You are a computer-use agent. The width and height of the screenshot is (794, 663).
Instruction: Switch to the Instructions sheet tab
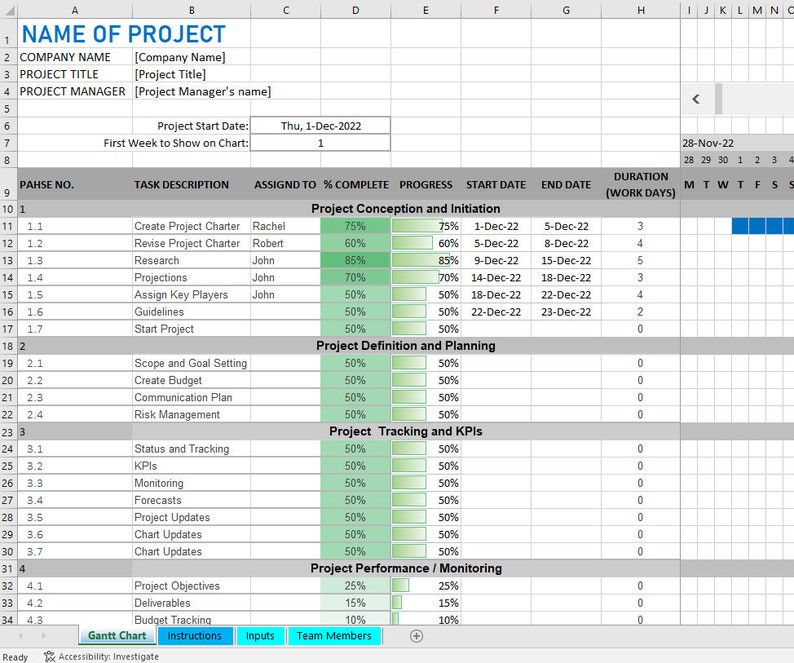coord(194,636)
